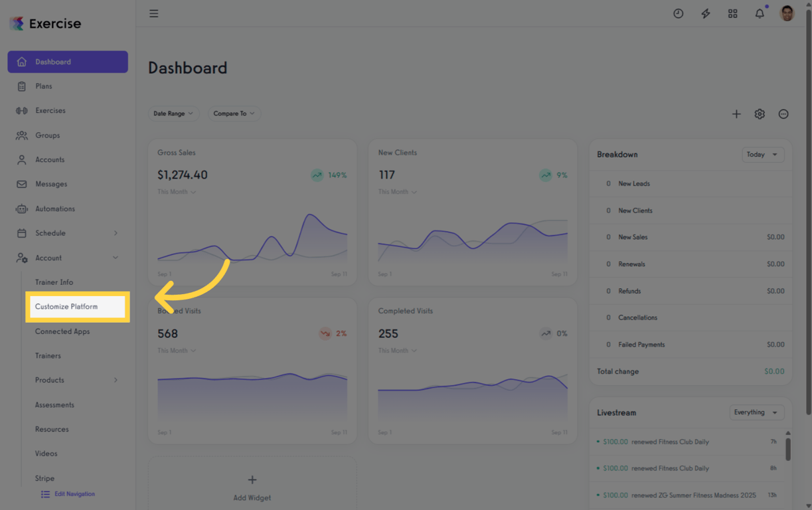Select Messages from the sidebar
Viewport: 812px width, 510px height.
(50, 184)
